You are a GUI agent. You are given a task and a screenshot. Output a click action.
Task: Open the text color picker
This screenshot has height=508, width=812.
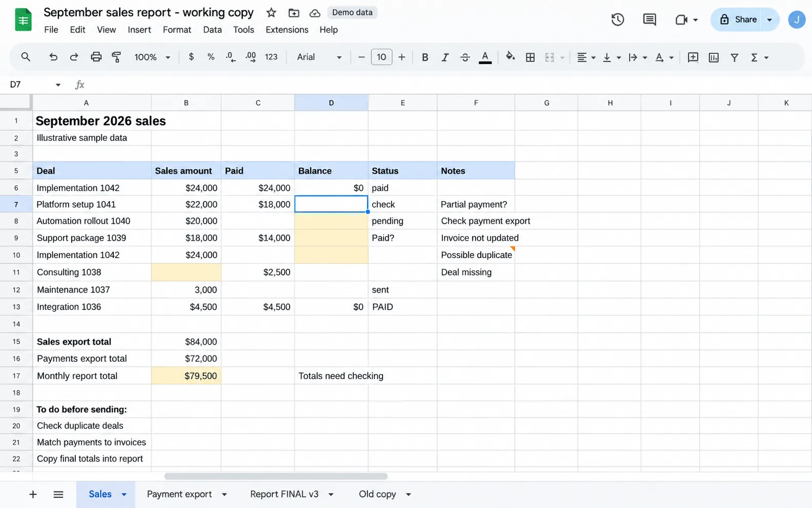tap(485, 57)
